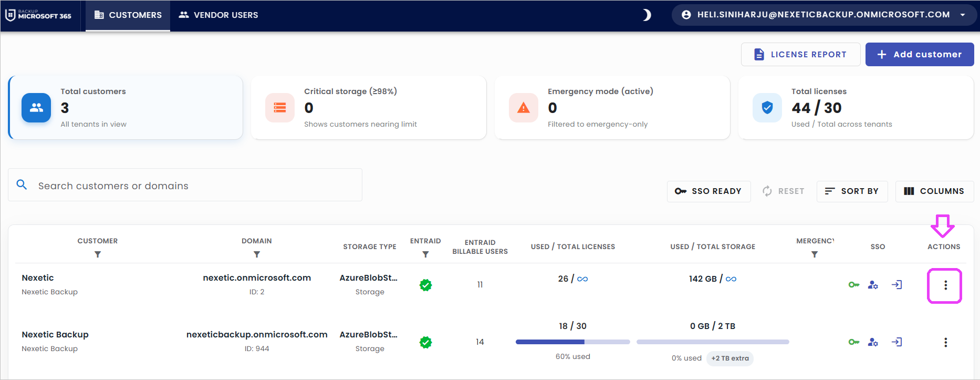980x380 pixels.
Task: Click the Used / Total Licenses header
Action: [x=573, y=247]
